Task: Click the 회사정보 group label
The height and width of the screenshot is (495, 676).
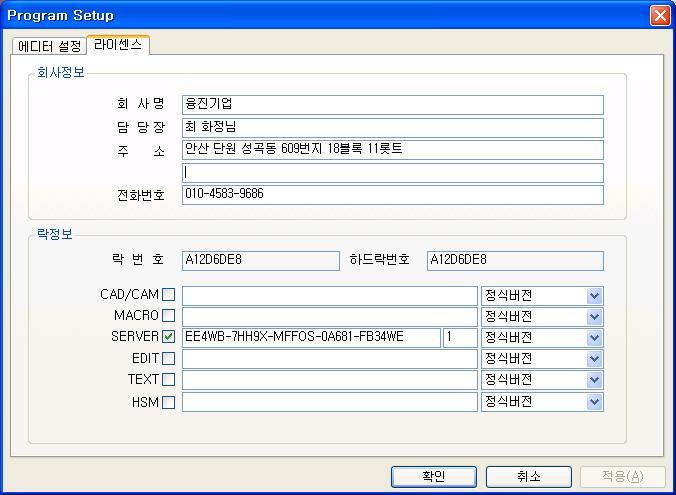Action: coord(61,72)
